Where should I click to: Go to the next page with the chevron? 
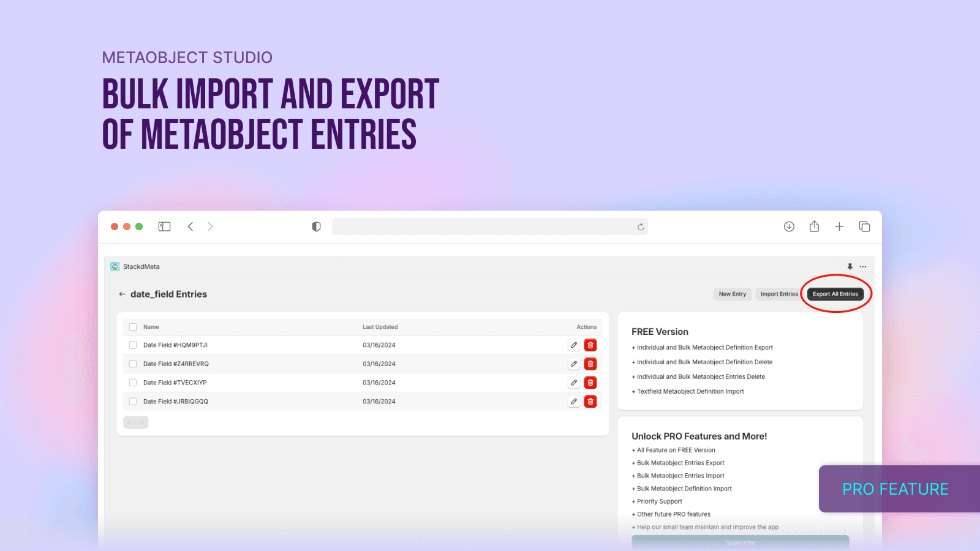(141, 422)
